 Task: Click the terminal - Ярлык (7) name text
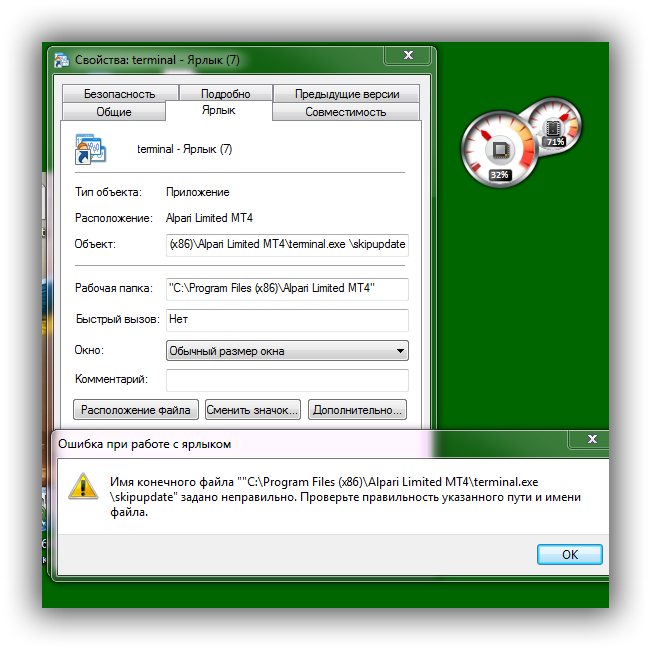184,149
